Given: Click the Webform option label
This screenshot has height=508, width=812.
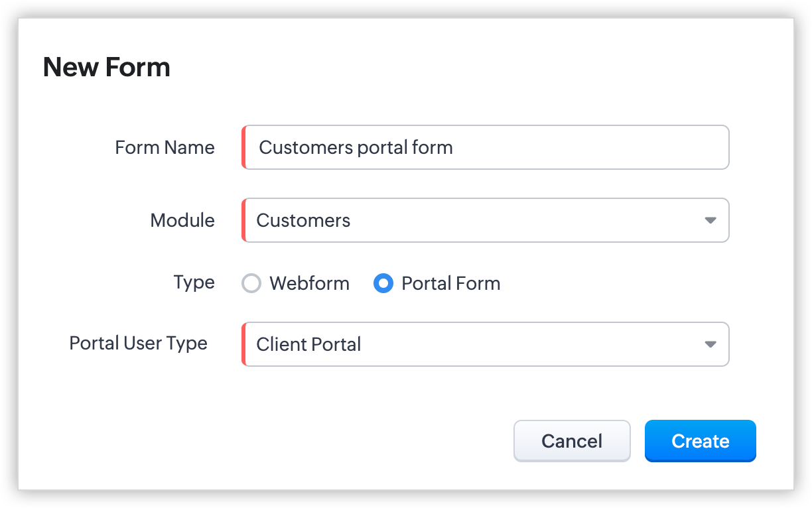Looking at the screenshot, I should tap(309, 284).
